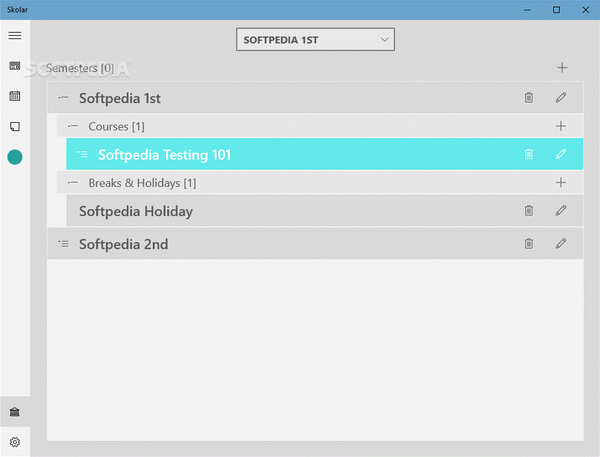Screen dimensions: 600x457
Task: Expand the Softpedia 2nd semester
Action: tap(64, 244)
